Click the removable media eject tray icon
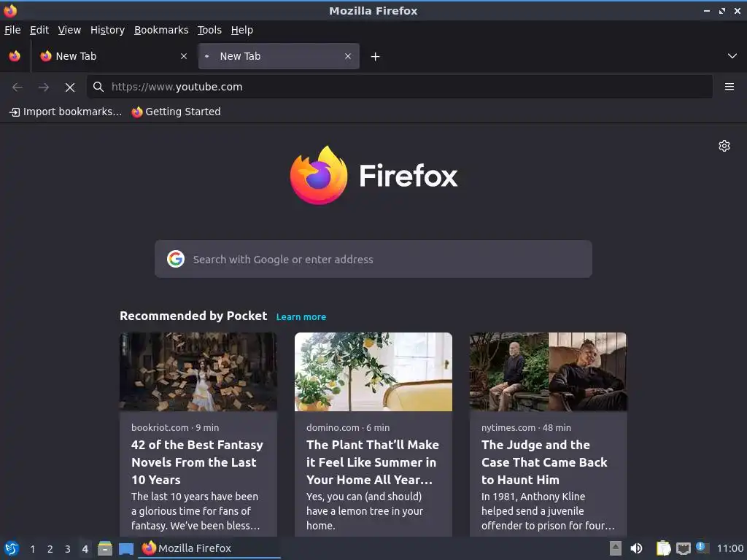 616,548
